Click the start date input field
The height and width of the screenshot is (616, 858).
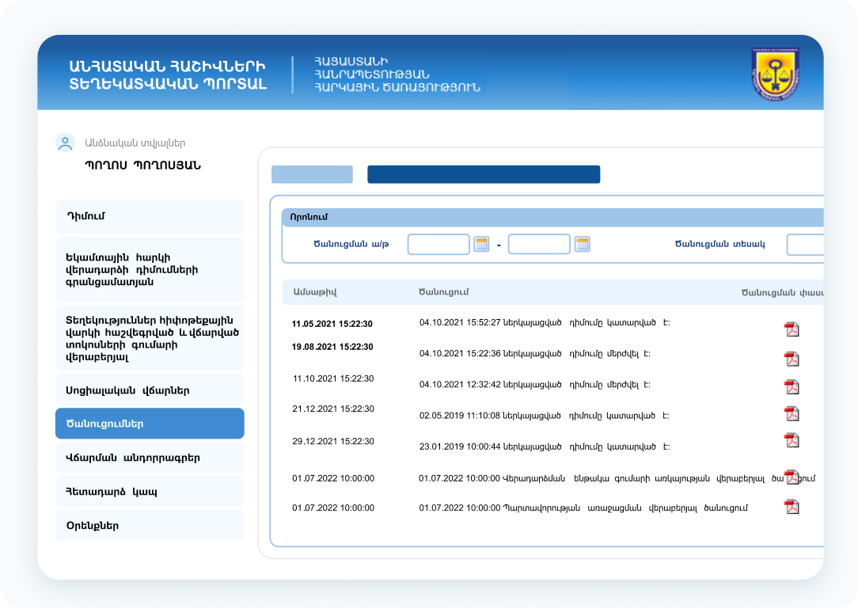click(x=438, y=244)
